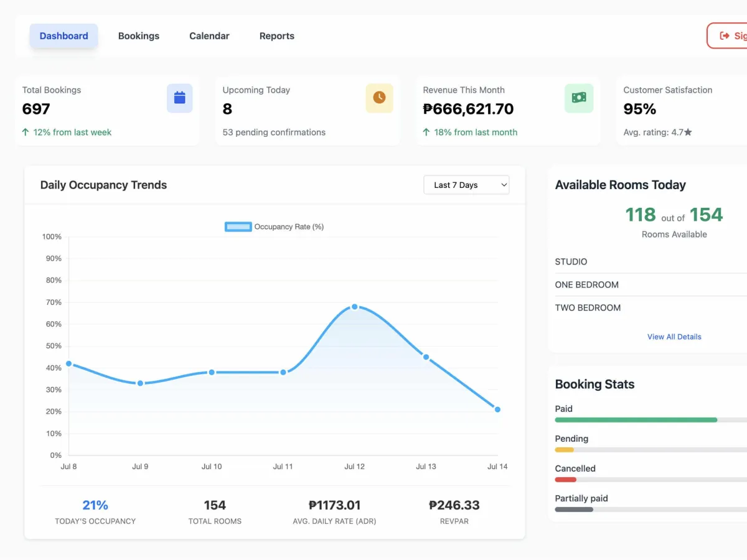Click the Jul 12 peak data point

355,307
